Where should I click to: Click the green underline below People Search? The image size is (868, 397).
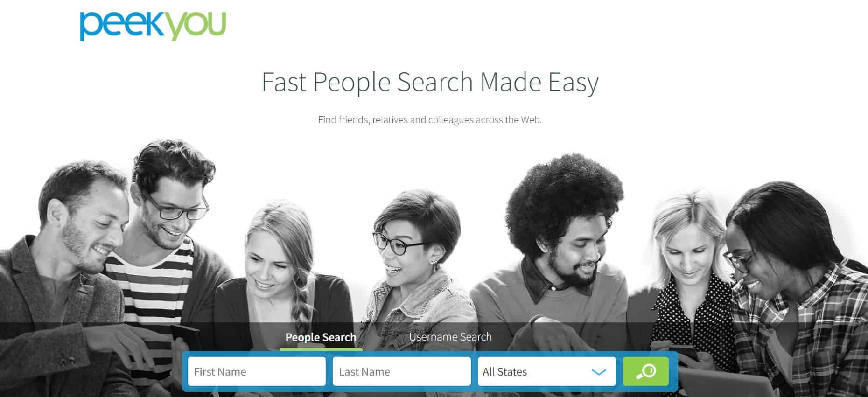click(321, 349)
